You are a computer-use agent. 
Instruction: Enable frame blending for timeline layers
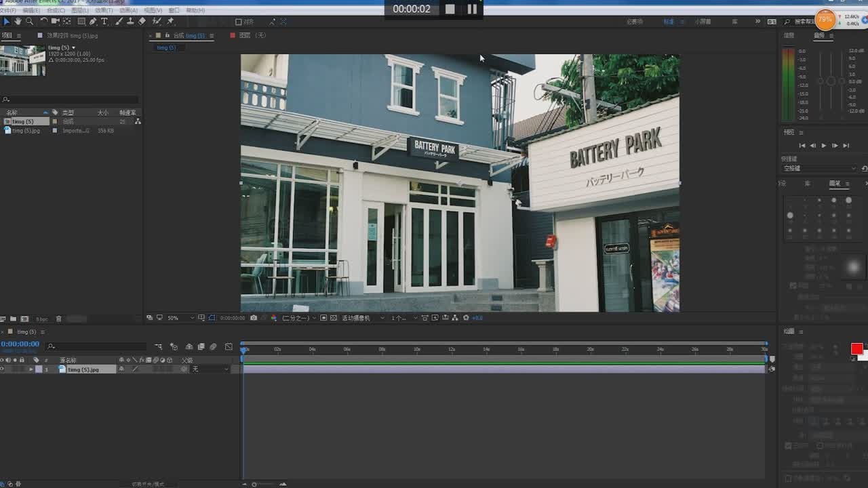point(201,346)
